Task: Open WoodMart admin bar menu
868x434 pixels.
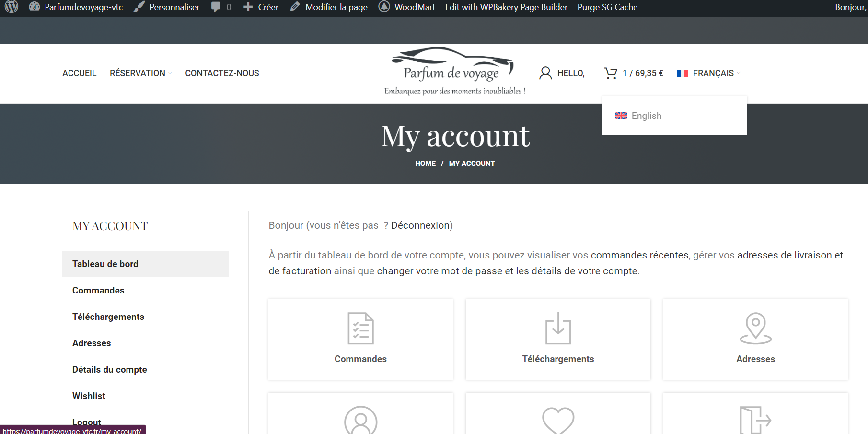Action: (415, 7)
